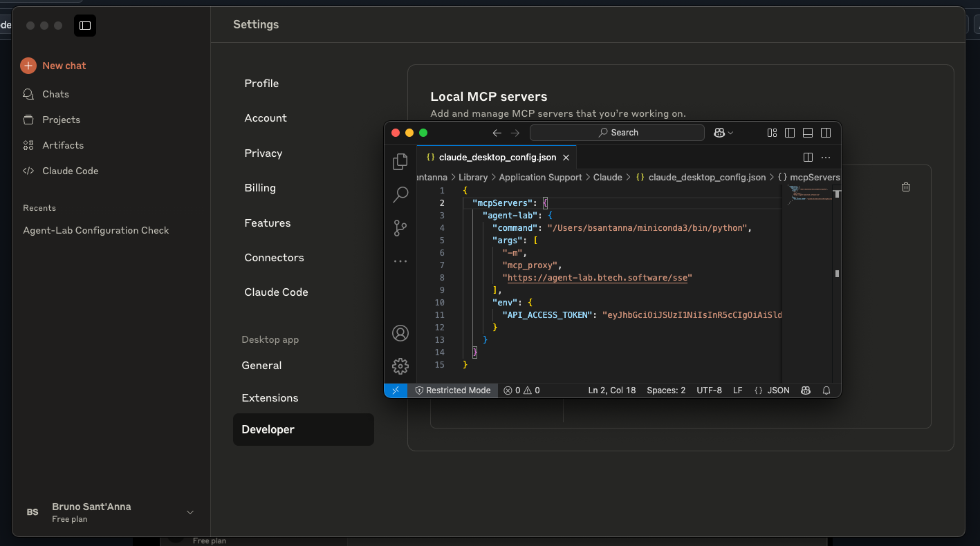Image resolution: width=980 pixels, height=546 pixels.
Task: Change LF end of line sequence
Action: (x=738, y=390)
